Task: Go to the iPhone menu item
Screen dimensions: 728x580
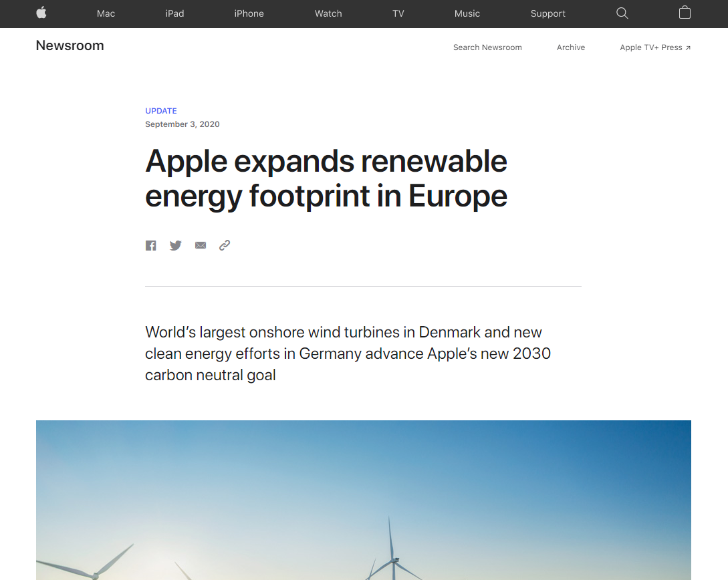Action: (x=249, y=13)
